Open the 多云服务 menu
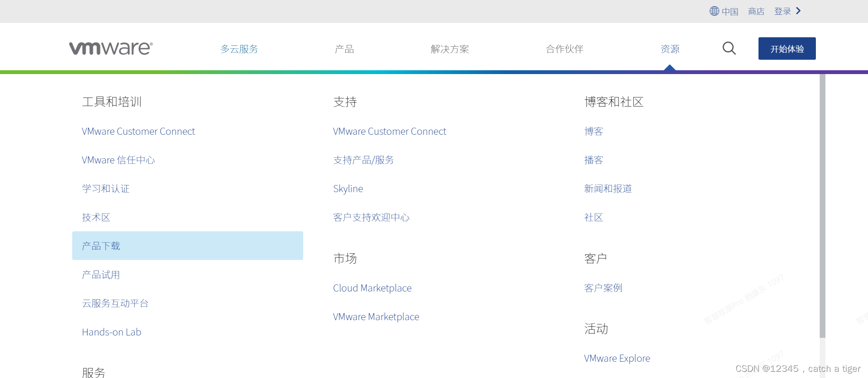 (x=239, y=49)
